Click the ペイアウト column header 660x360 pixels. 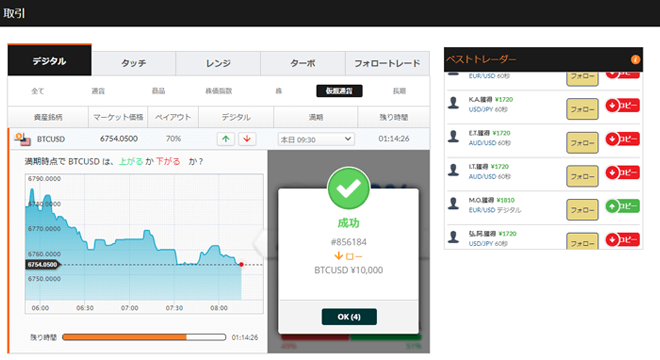coord(173,117)
